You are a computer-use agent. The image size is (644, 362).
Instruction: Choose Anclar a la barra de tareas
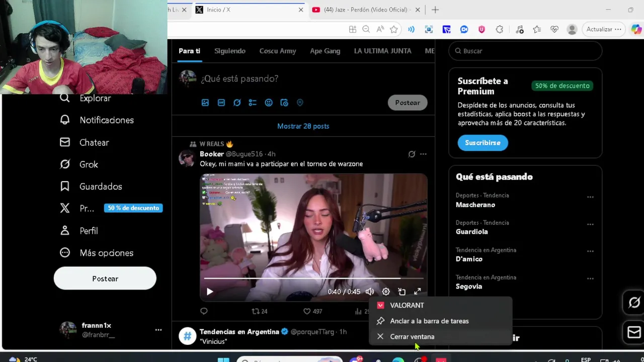[440, 321]
